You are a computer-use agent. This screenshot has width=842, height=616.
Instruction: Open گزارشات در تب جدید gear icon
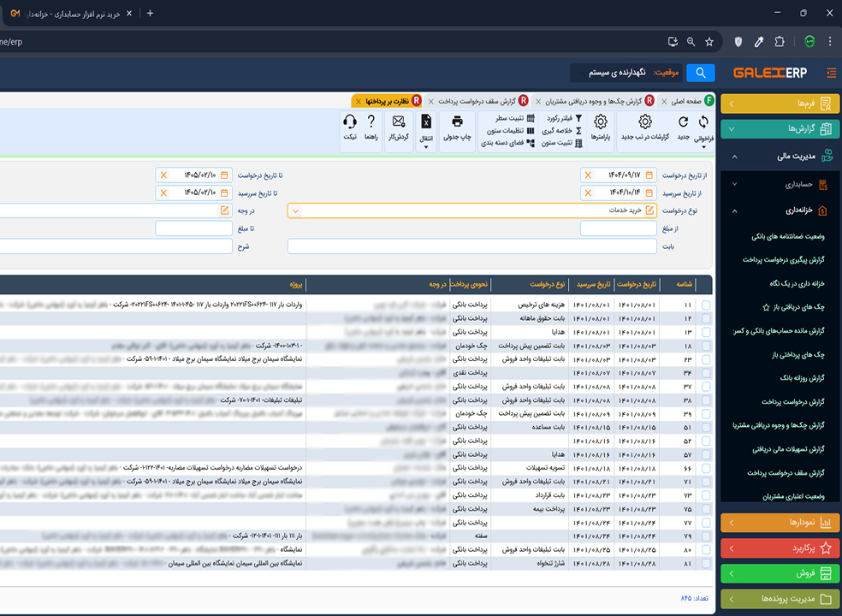pos(645,121)
